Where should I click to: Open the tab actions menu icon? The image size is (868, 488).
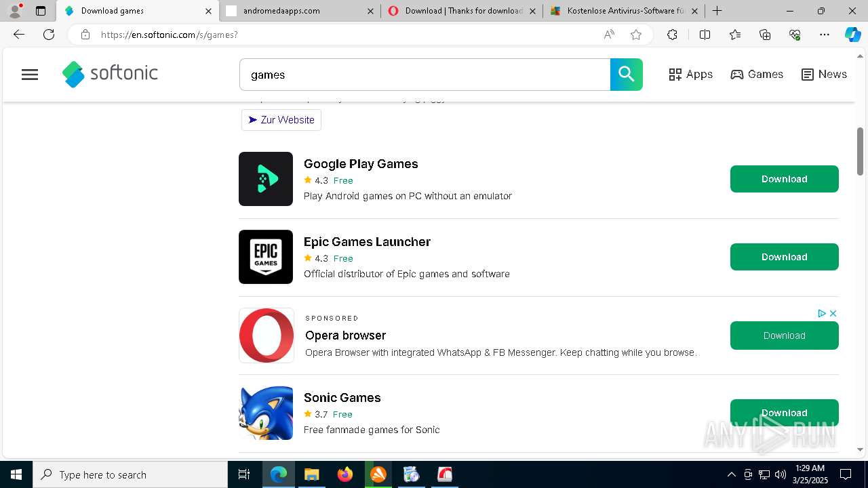pyautogui.click(x=41, y=11)
